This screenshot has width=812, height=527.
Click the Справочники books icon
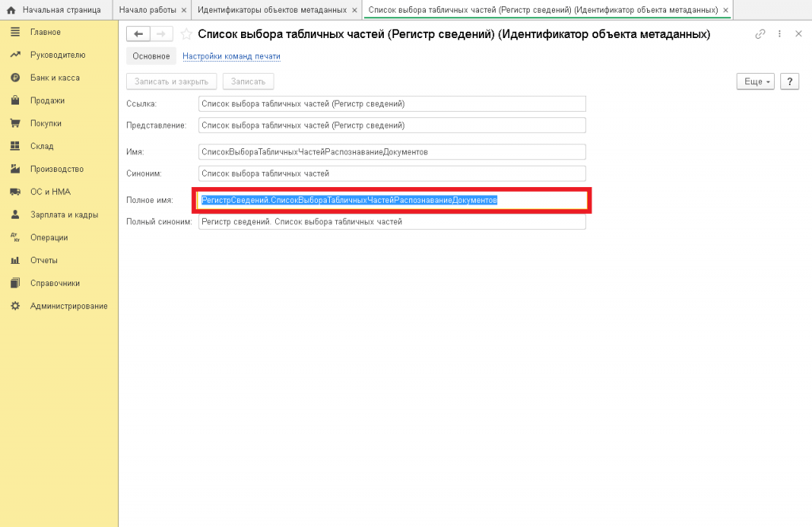[x=15, y=283]
